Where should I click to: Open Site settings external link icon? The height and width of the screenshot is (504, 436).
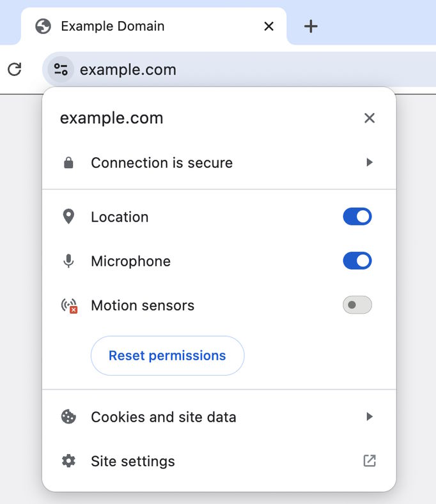(370, 461)
